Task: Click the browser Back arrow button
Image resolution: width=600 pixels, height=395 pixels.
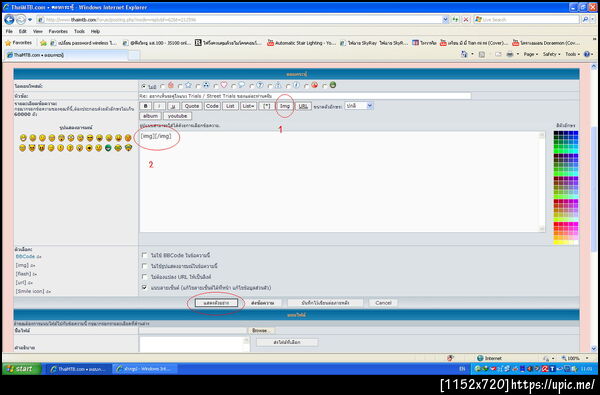Action: tap(9, 19)
